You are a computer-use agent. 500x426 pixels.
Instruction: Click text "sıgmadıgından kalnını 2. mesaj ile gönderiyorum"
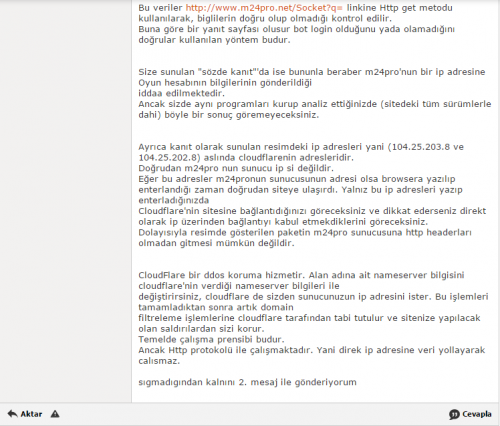(x=247, y=382)
